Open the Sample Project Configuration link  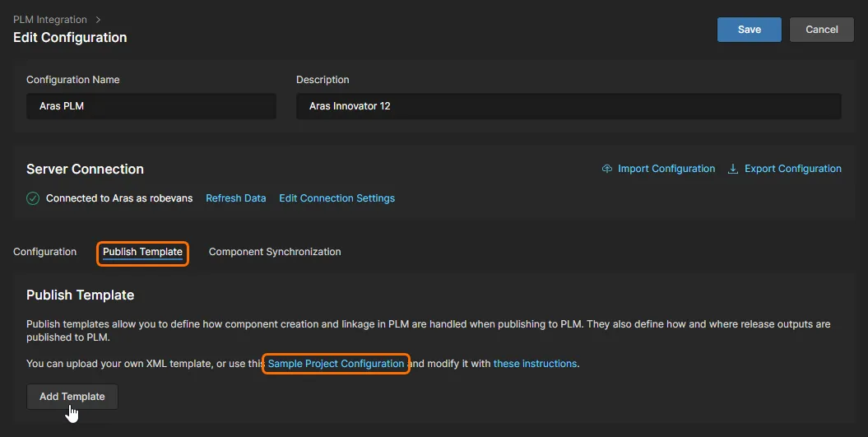tap(336, 364)
